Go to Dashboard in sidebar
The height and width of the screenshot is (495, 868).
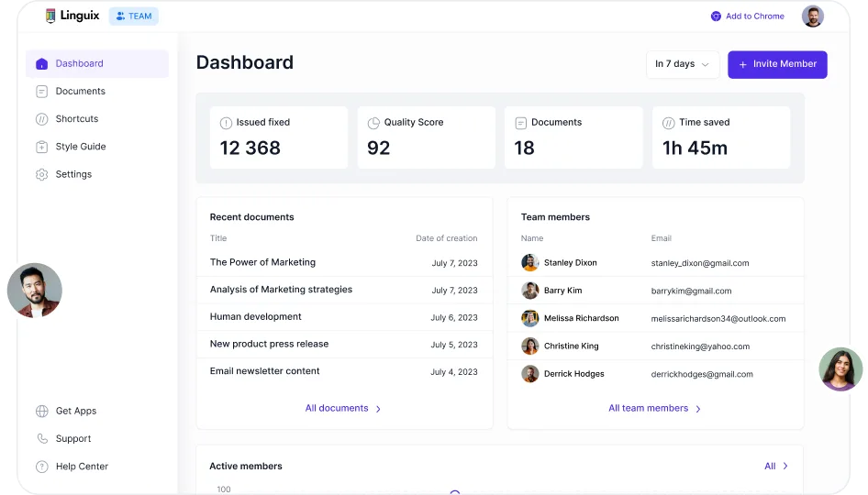pos(97,63)
